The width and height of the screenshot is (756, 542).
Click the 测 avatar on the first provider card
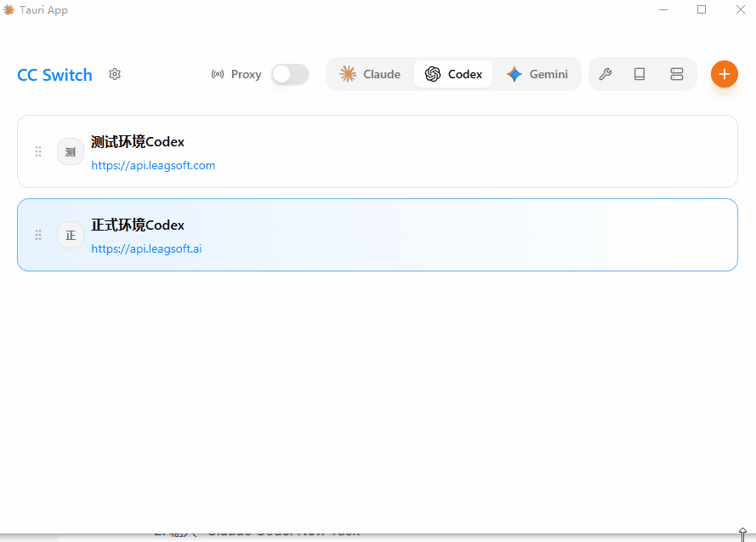(71, 151)
